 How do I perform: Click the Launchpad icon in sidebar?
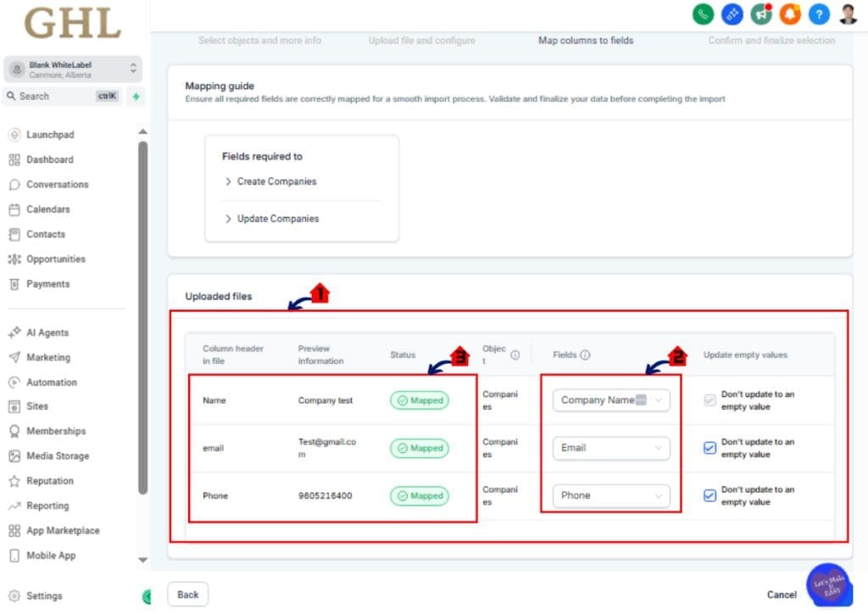tap(16, 135)
